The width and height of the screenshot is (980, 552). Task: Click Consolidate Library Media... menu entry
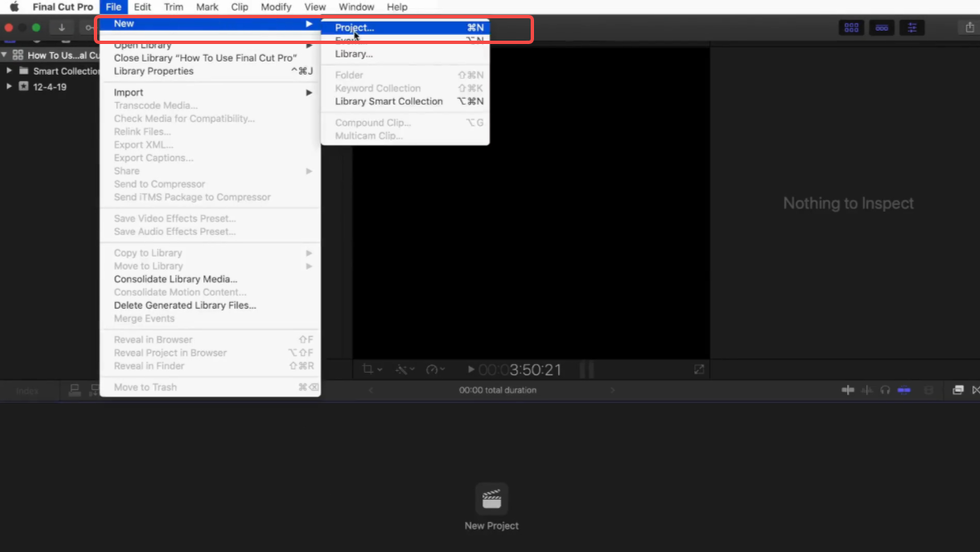[175, 279]
